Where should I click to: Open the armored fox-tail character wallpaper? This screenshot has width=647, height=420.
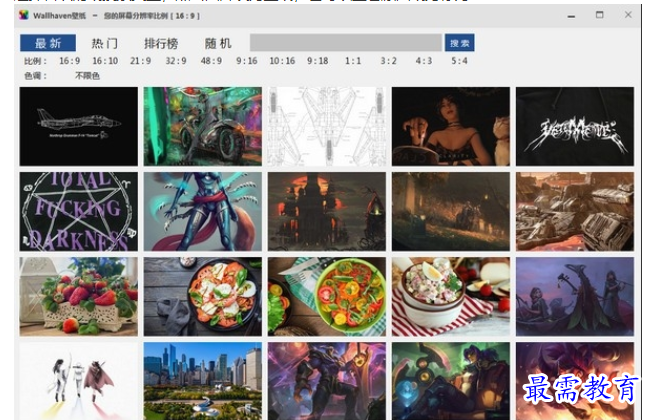point(203,211)
